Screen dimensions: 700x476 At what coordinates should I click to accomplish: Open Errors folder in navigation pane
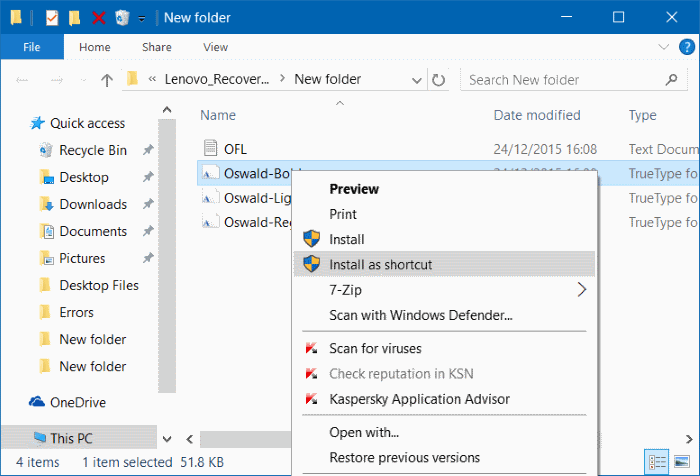pyautogui.click(x=76, y=313)
